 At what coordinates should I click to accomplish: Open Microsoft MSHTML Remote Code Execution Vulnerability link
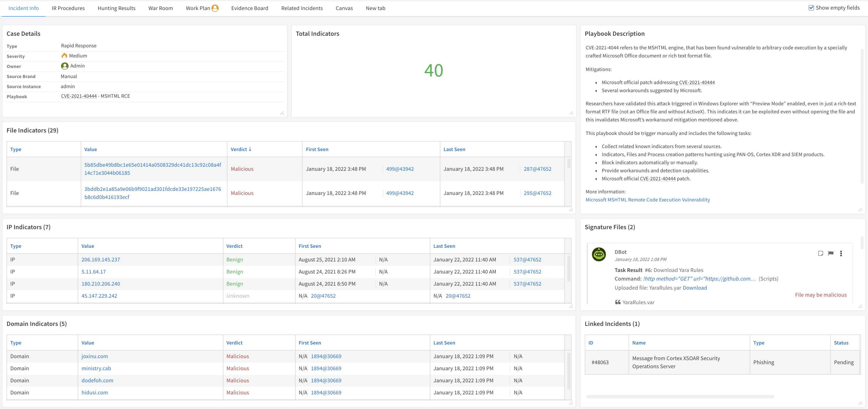point(647,200)
